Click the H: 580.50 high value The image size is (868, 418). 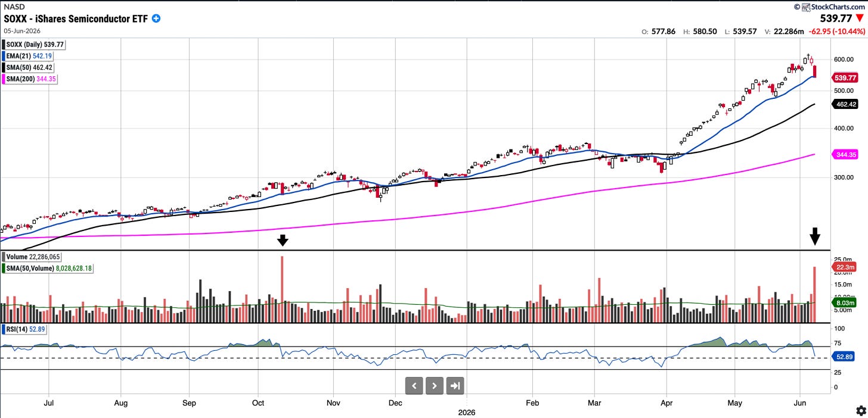click(x=700, y=32)
